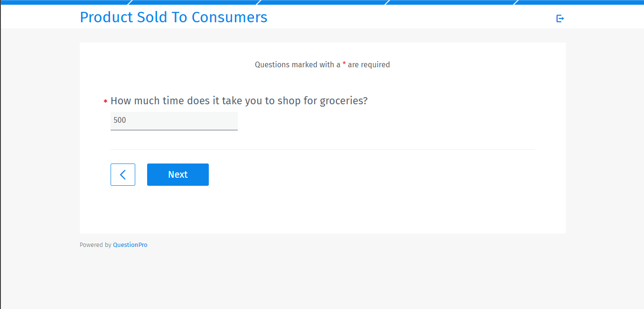The height and width of the screenshot is (309, 644).
Task: Click the title Product Sold To Consumers
Action: [173, 17]
